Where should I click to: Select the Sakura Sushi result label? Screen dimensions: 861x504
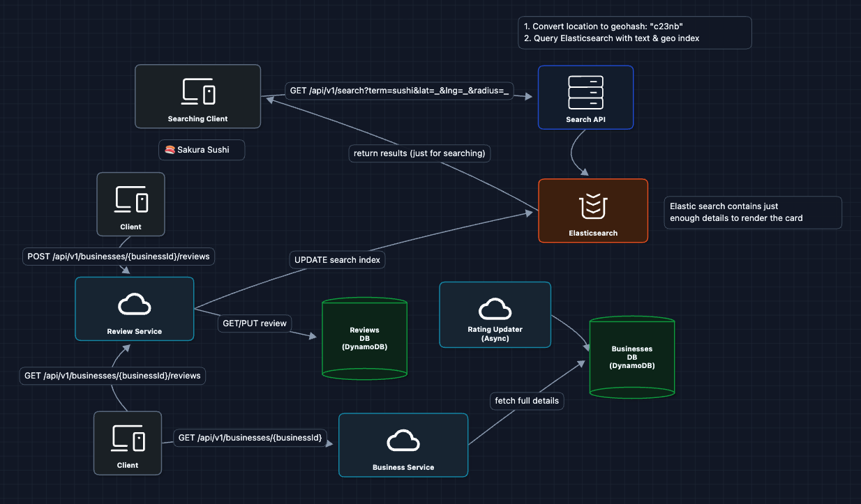[202, 150]
